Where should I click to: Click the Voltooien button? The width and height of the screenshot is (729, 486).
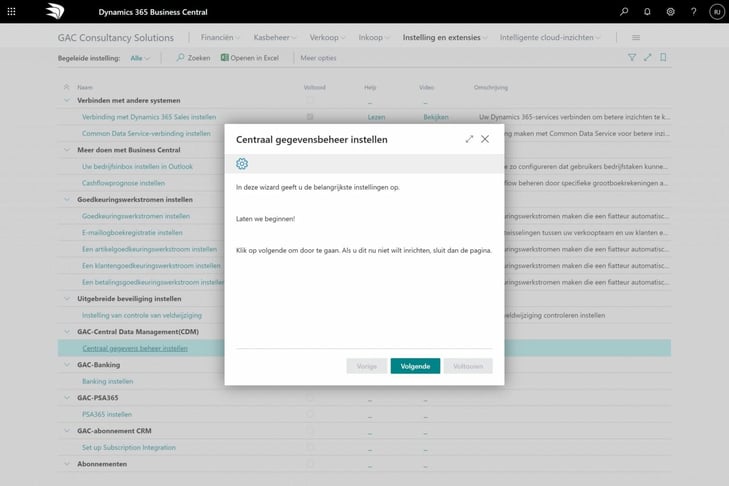468,366
